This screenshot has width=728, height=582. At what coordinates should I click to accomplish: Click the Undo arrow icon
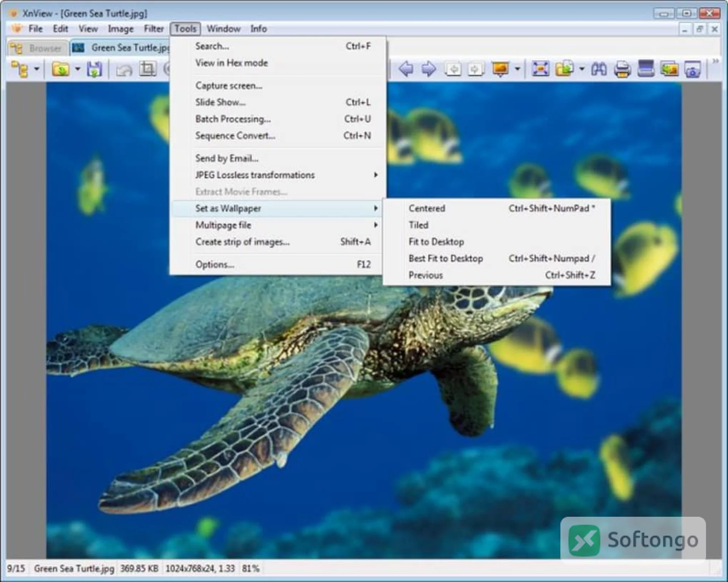point(124,70)
